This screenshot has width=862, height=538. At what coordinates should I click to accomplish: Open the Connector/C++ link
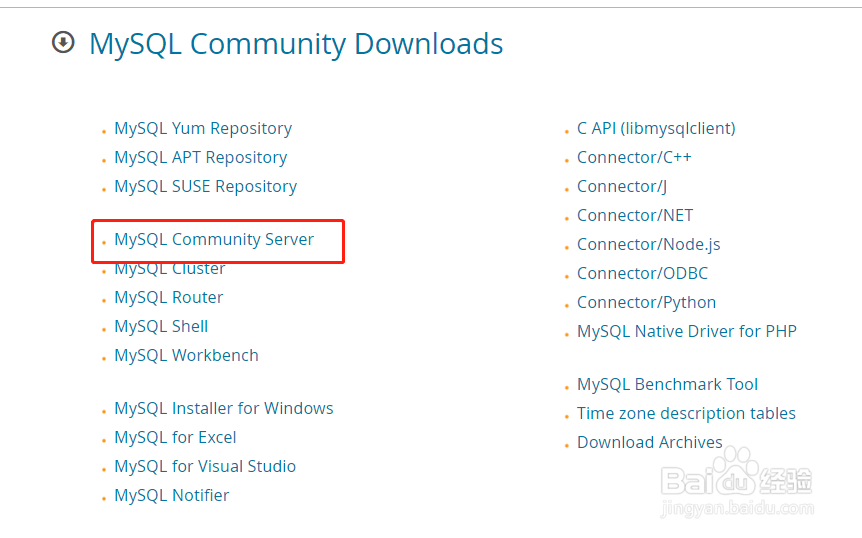click(634, 158)
